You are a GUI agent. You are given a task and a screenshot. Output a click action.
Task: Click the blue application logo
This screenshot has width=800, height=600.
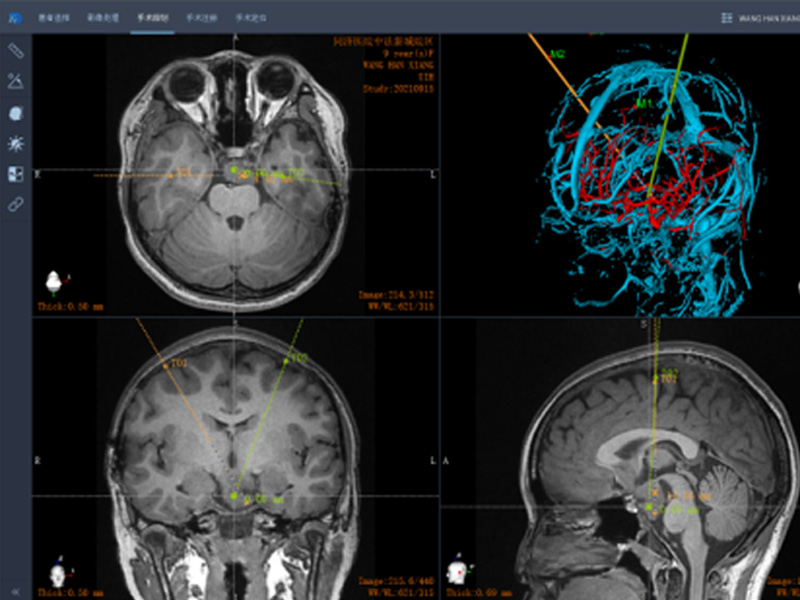tap(14, 17)
